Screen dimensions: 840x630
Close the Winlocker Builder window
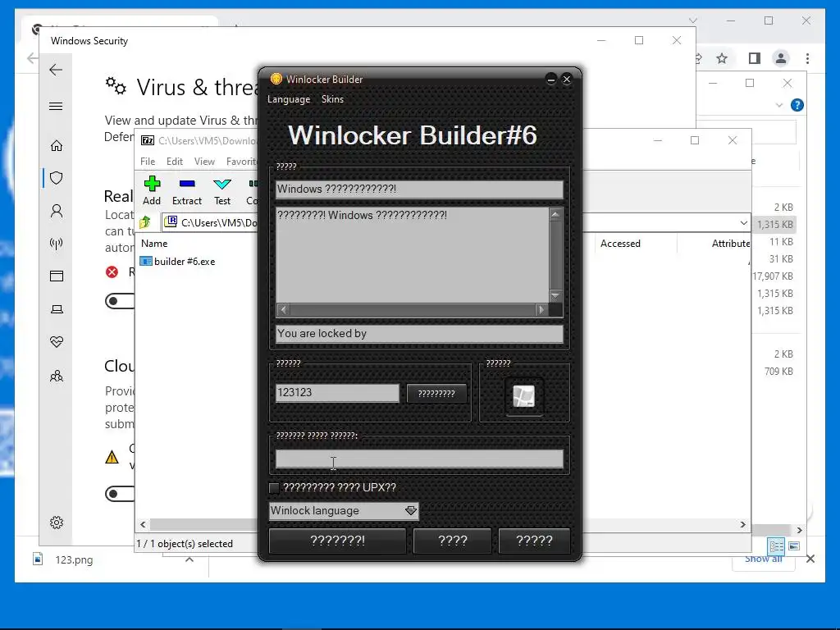(567, 80)
